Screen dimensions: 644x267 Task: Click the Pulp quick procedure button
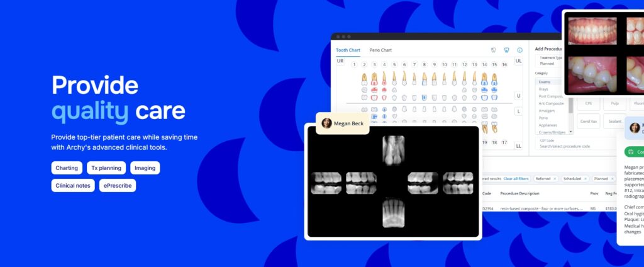(615, 104)
